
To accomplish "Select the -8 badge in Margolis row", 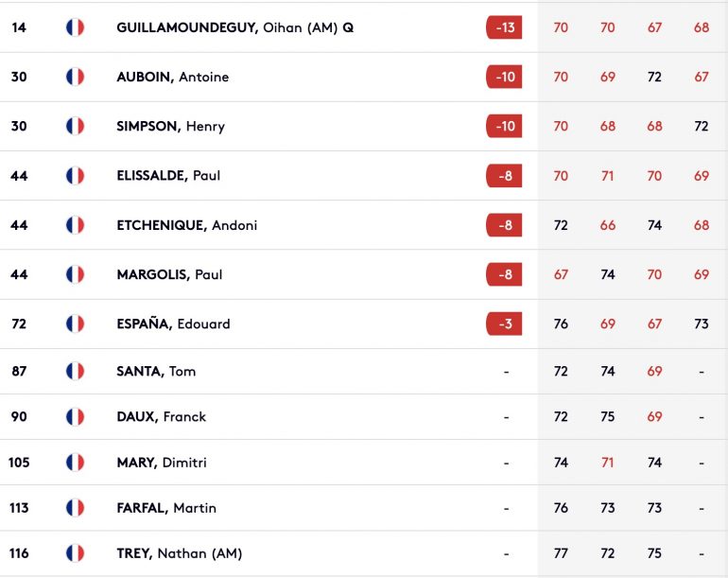I will [504, 274].
